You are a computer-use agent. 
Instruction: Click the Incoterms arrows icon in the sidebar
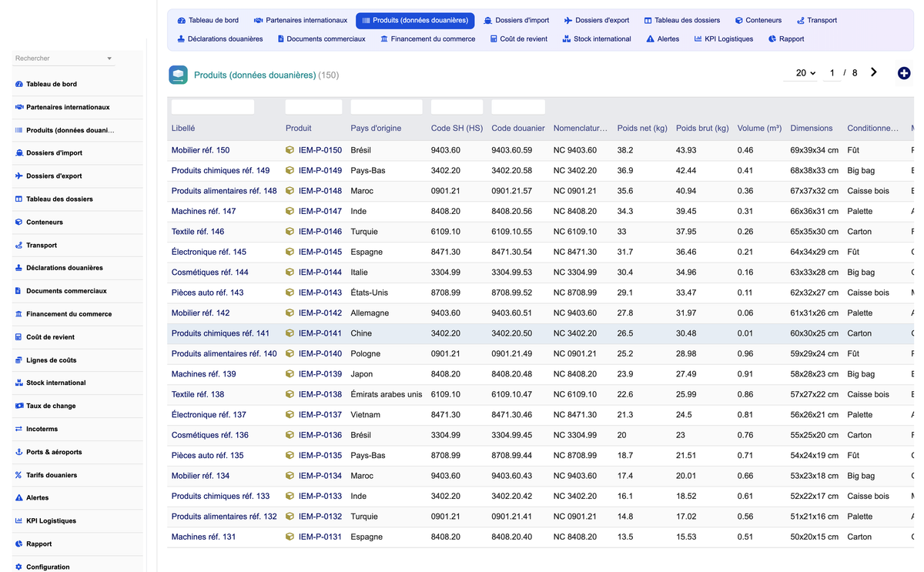[19, 429]
